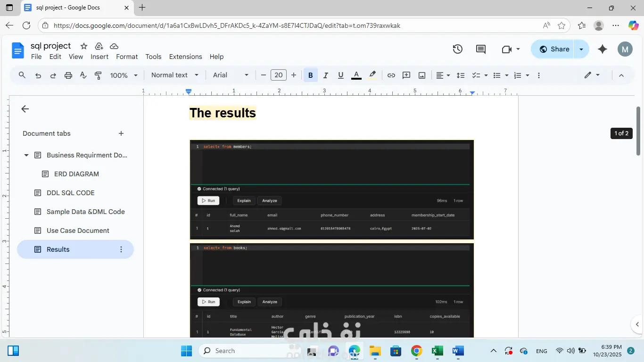Open the Extensions menu
Image resolution: width=644 pixels, height=362 pixels.
185,57
